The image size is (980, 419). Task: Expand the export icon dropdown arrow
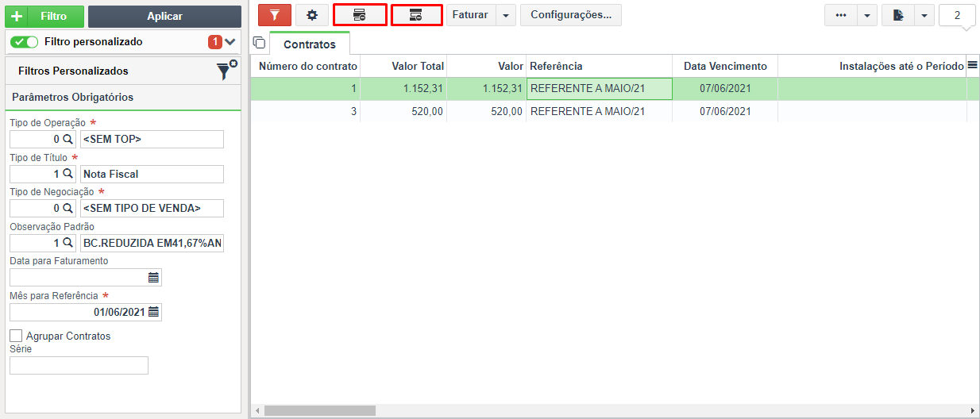pos(924,15)
